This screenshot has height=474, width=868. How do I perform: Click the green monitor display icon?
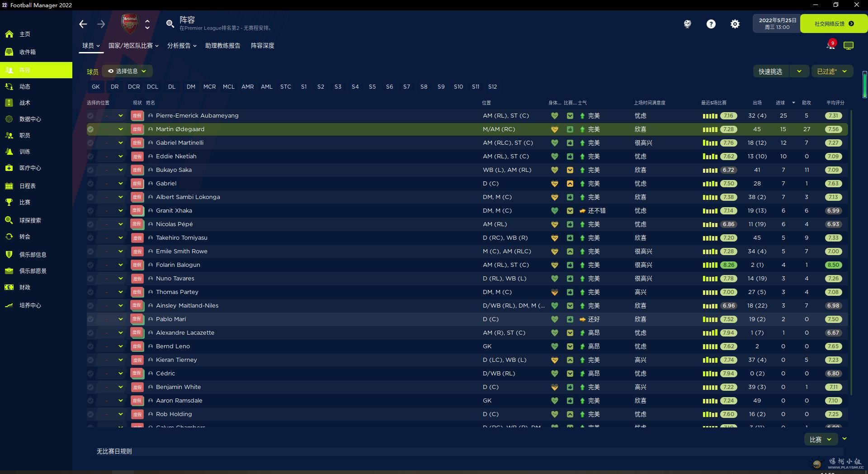coord(849,46)
